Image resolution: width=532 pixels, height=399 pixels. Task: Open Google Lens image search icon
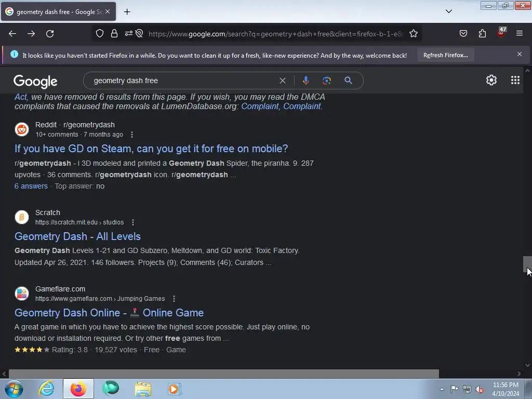click(327, 81)
